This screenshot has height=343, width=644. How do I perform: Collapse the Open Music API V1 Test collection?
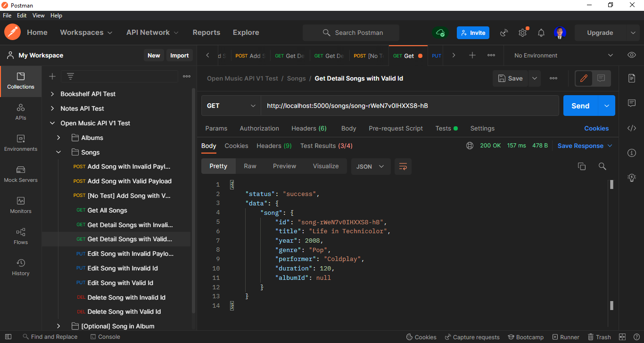[x=52, y=123]
